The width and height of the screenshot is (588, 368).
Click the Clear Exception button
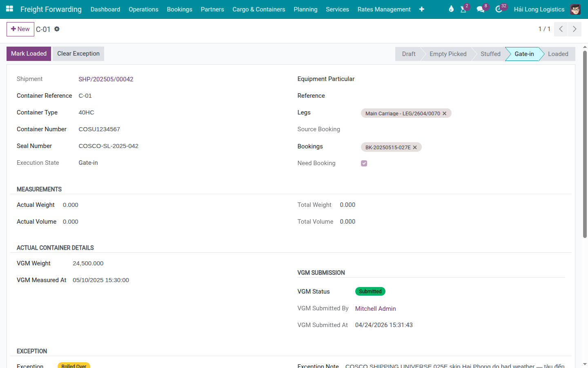[78, 54]
